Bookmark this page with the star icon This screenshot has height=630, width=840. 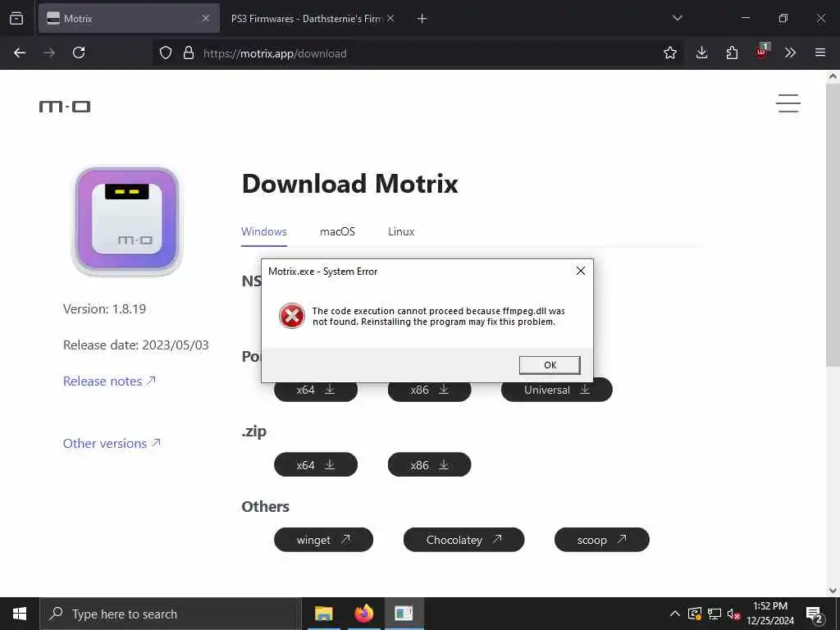coord(669,52)
